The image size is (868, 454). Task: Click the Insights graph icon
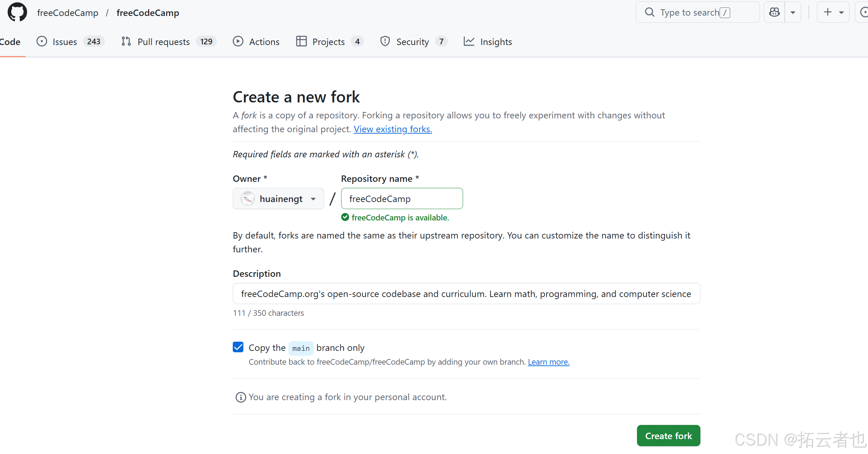469,41
